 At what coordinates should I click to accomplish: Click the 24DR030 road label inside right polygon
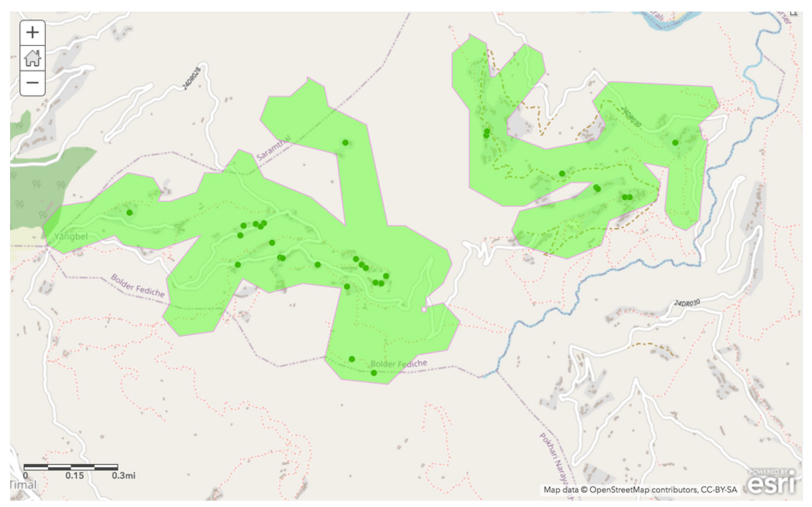(x=631, y=117)
